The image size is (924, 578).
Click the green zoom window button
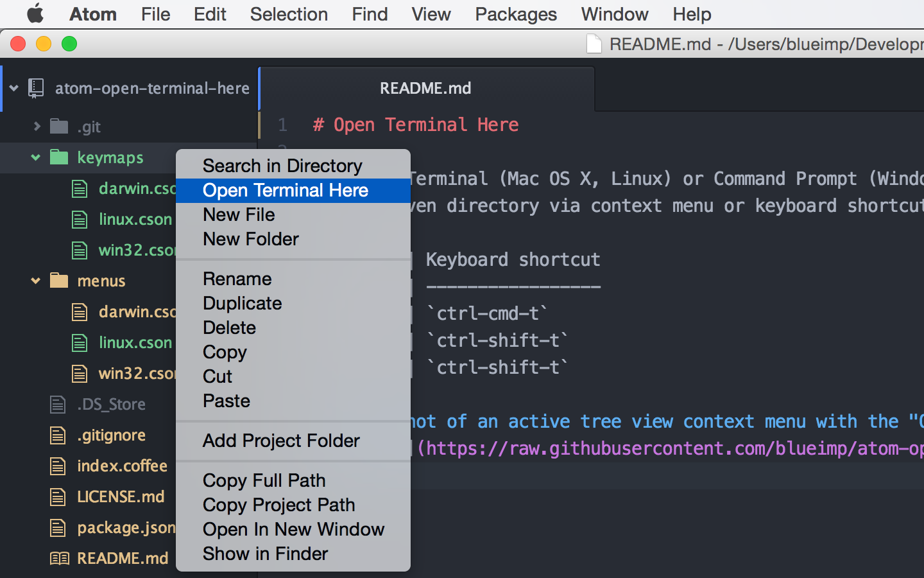click(69, 44)
